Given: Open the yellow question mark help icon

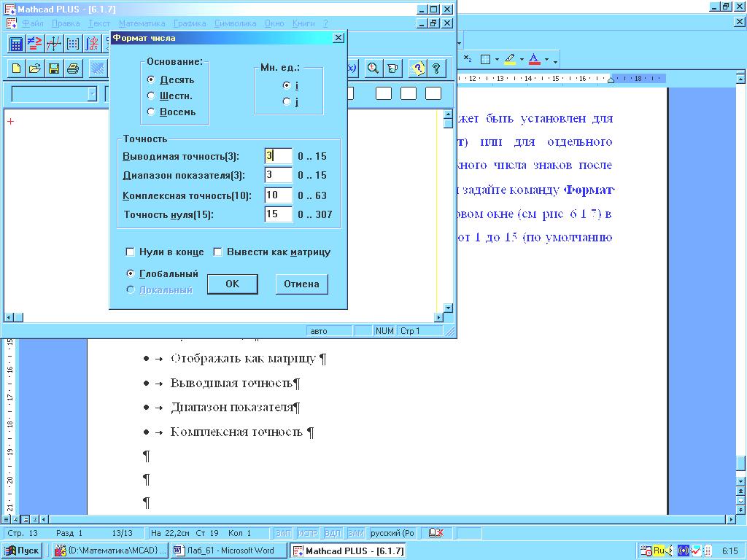Looking at the screenshot, I should [x=417, y=69].
